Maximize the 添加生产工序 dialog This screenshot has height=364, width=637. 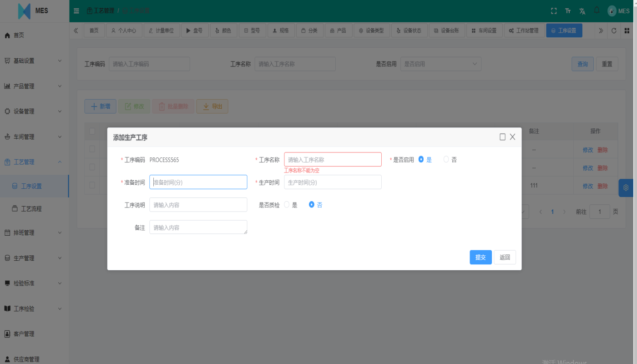point(502,137)
